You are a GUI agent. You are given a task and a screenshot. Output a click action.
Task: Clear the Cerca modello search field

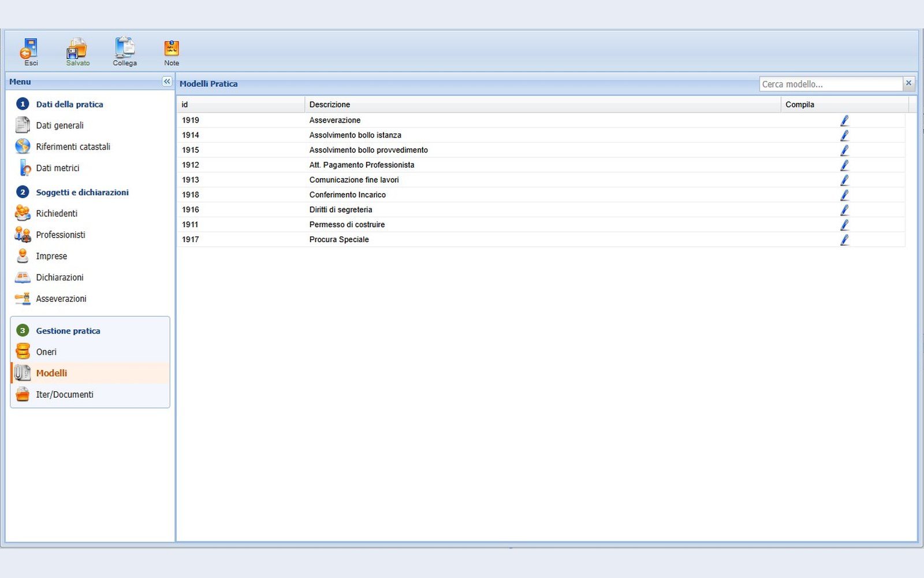(x=908, y=83)
